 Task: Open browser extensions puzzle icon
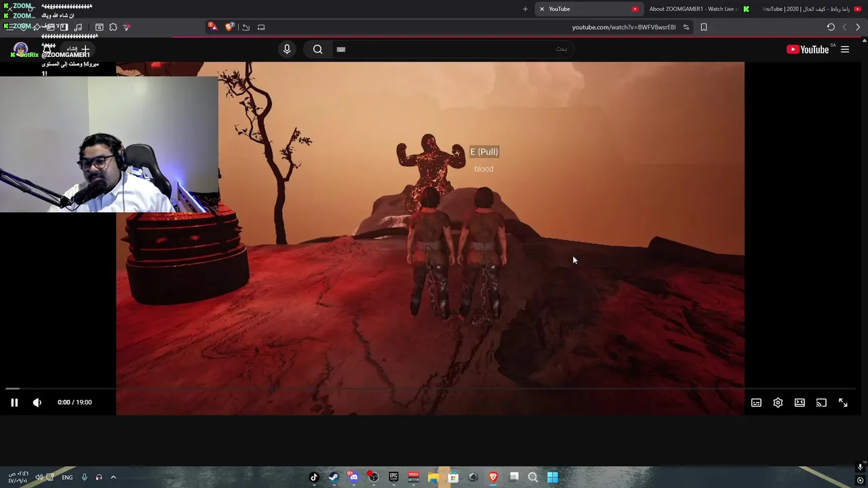113,27
